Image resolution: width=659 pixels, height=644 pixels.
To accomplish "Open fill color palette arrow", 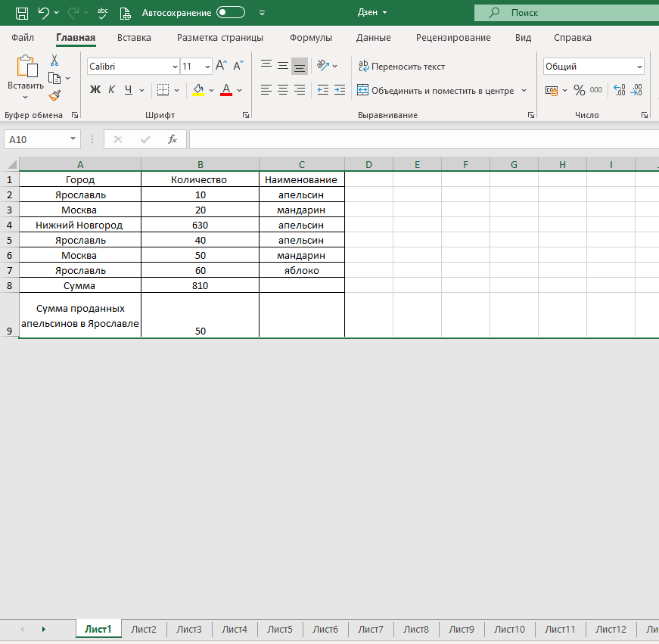I will tap(211, 90).
